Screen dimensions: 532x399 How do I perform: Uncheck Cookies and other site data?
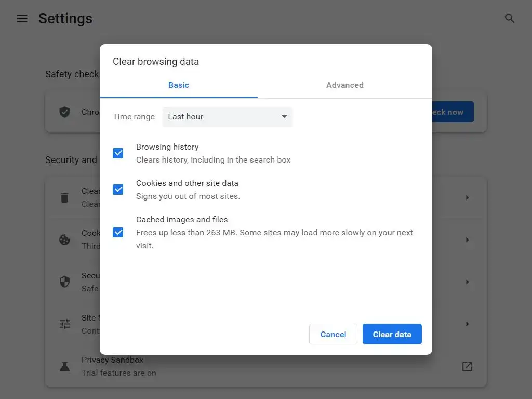coord(118,189)
